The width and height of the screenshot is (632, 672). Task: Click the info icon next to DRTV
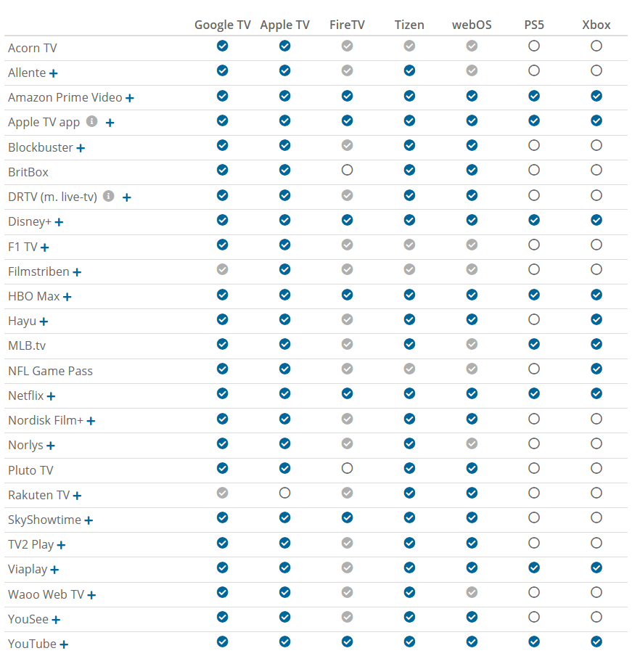pyautogui.click(x=108, y=196)
